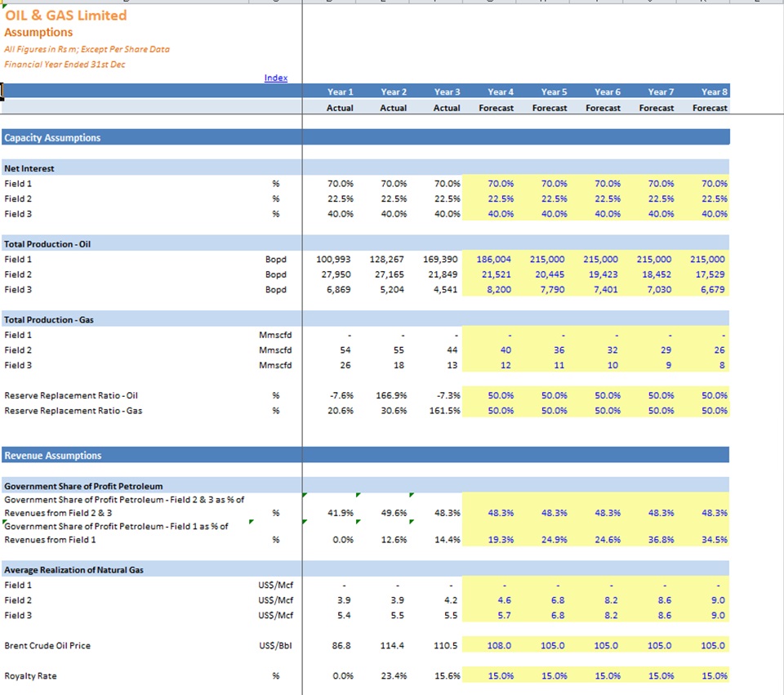
Task: Select the Year 8 column header
Action: [x=714, y=92]
